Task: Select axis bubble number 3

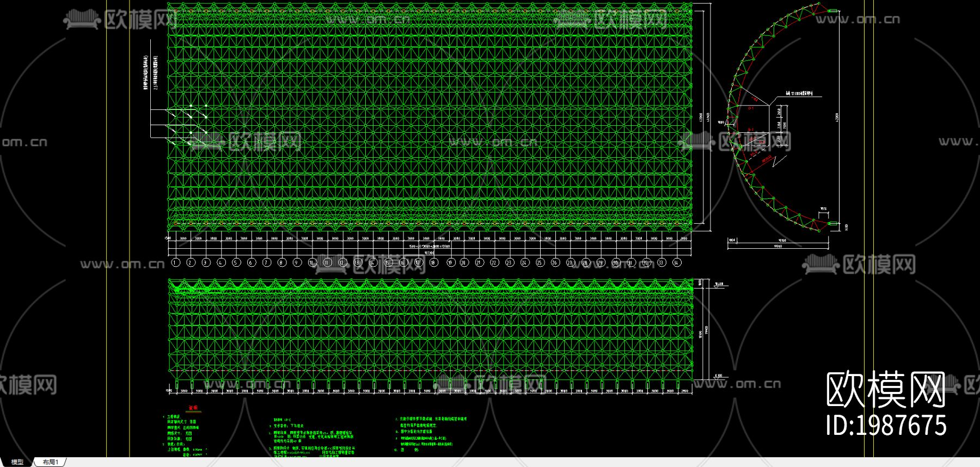Action: 206,262
